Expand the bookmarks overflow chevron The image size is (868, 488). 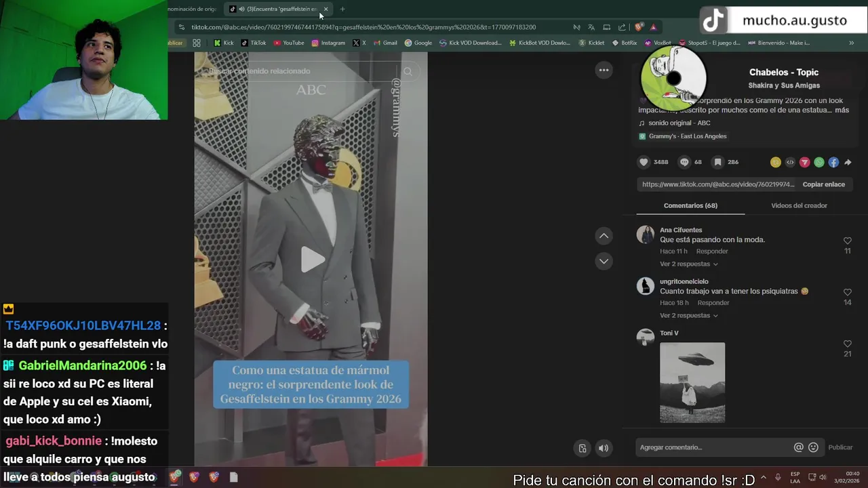point(852,43)
